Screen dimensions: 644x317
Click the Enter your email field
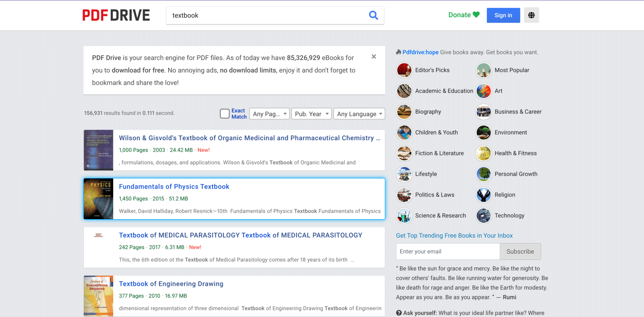click(x=447, y=252)
